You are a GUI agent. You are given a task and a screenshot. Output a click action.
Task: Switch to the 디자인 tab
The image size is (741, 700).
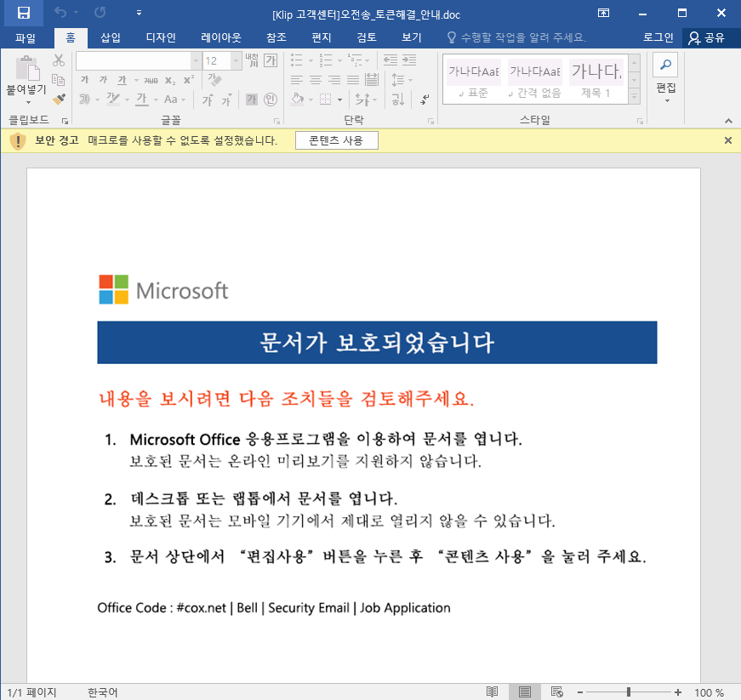click(161, 37)
